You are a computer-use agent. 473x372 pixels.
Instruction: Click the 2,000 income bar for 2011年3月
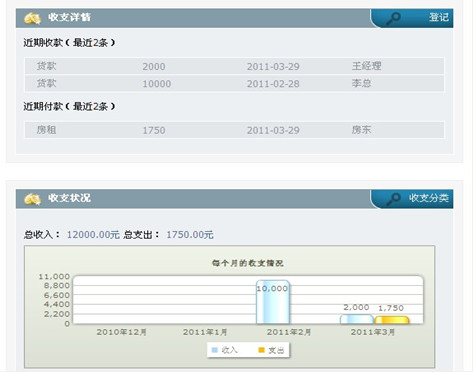tap(356, 319)
